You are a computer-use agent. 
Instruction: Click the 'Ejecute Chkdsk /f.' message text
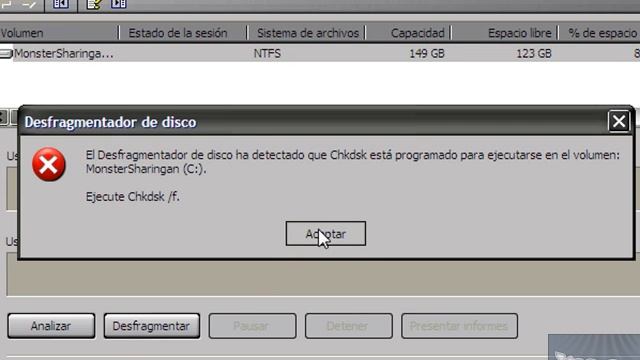pyautogui.click(x=133, y=197)
